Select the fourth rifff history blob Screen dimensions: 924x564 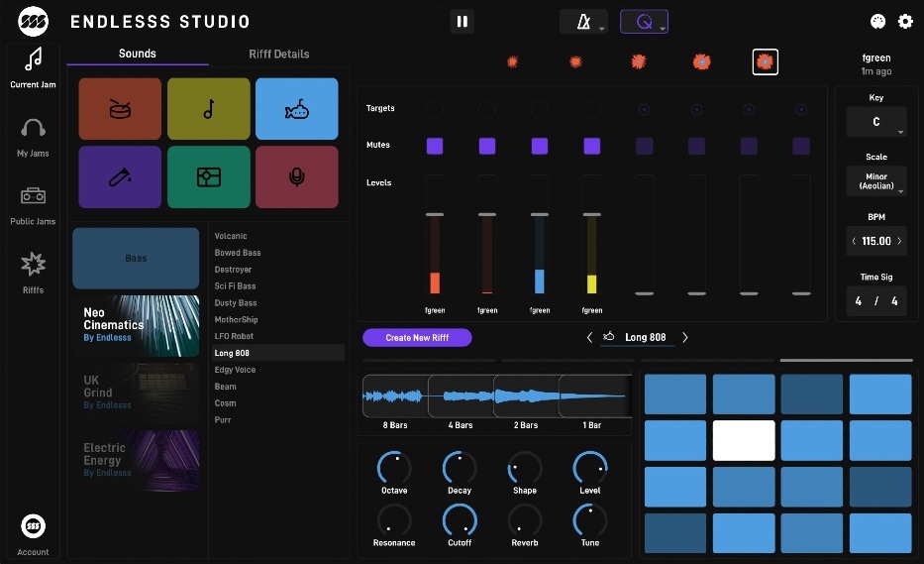point(701,61)
